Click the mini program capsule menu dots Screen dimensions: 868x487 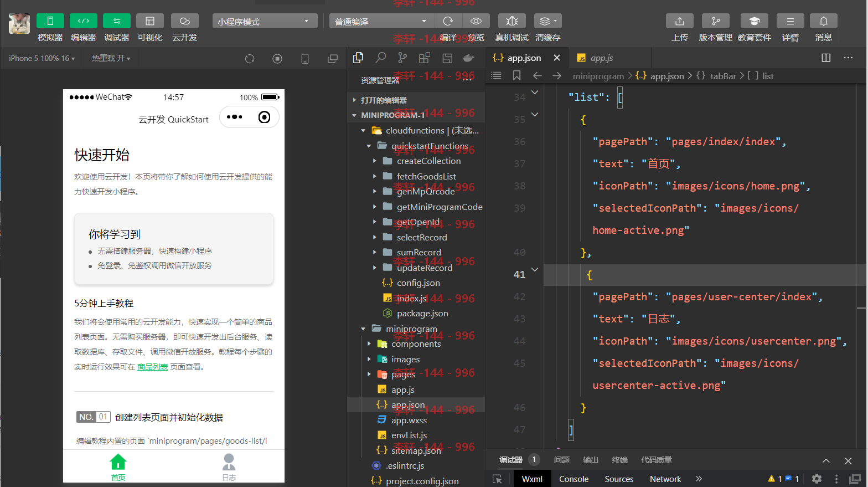(x=234, y=117)
